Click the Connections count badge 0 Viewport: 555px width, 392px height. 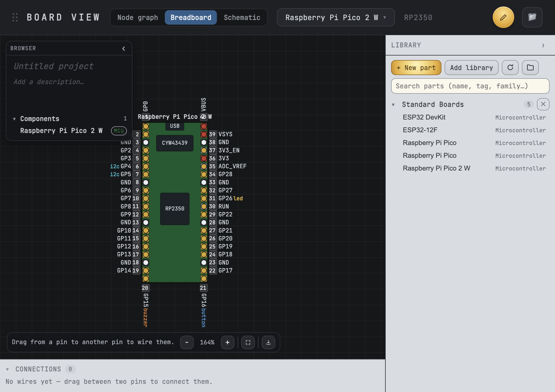click(x=70, y=369)
